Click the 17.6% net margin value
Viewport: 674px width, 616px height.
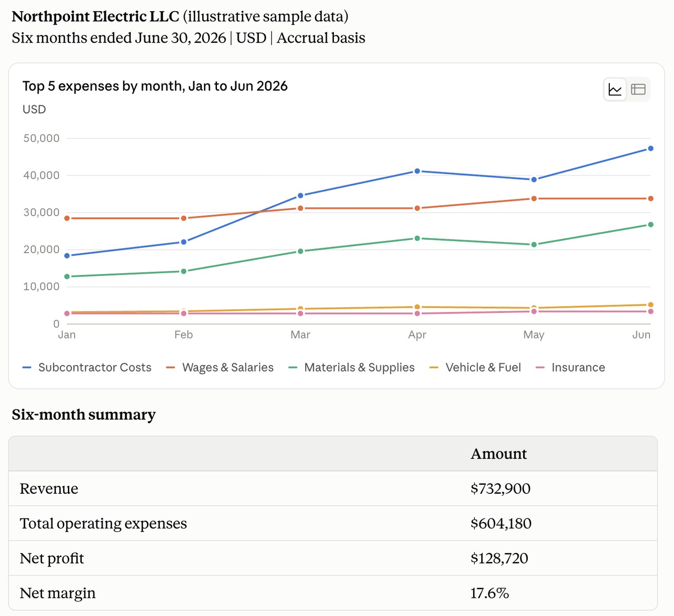(x=489, y=593)
